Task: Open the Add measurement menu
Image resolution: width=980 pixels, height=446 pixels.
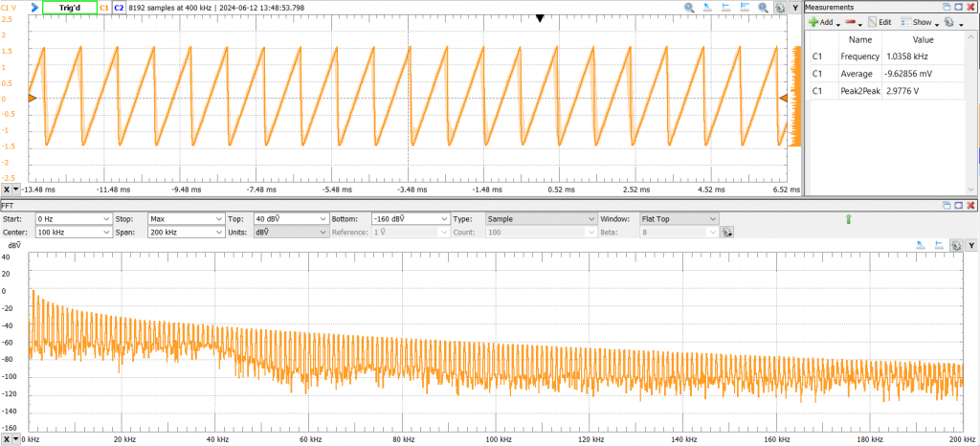Action: [x=824, y=22]
